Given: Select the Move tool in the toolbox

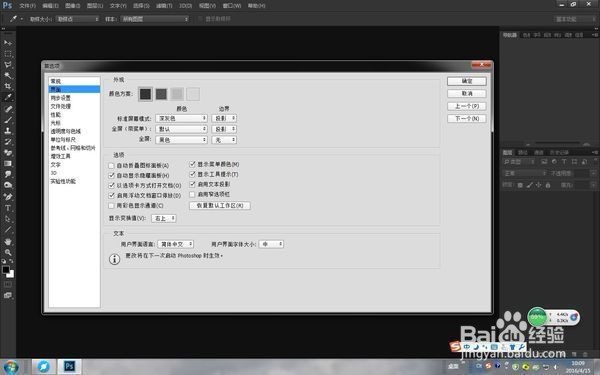Looking at the screenshot, I should (8, 42).
